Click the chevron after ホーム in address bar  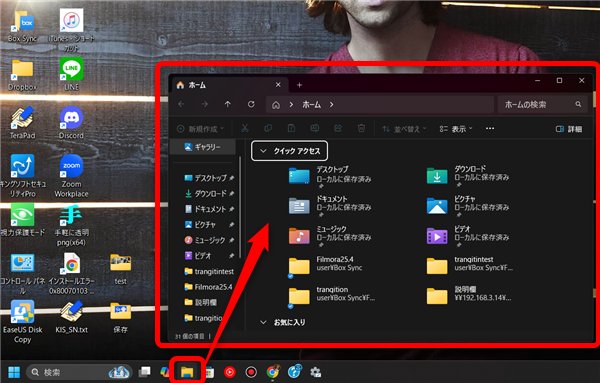coord(331,104)
